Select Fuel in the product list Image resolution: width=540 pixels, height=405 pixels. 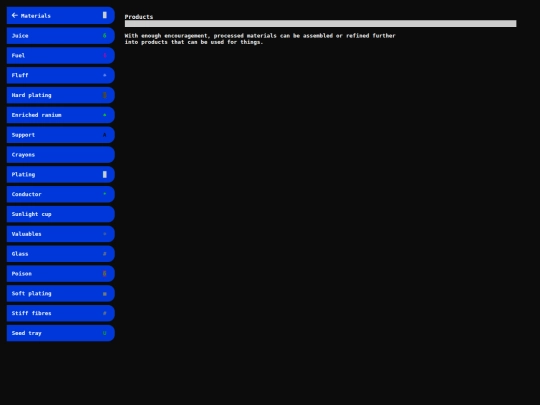(x=61, y=55)
